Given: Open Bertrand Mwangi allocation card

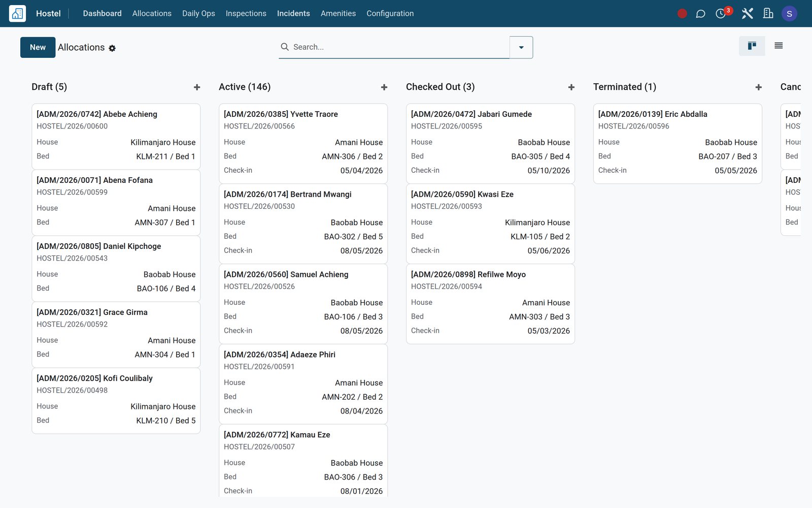Looking at the screenshot, I should tap(303, 224).
